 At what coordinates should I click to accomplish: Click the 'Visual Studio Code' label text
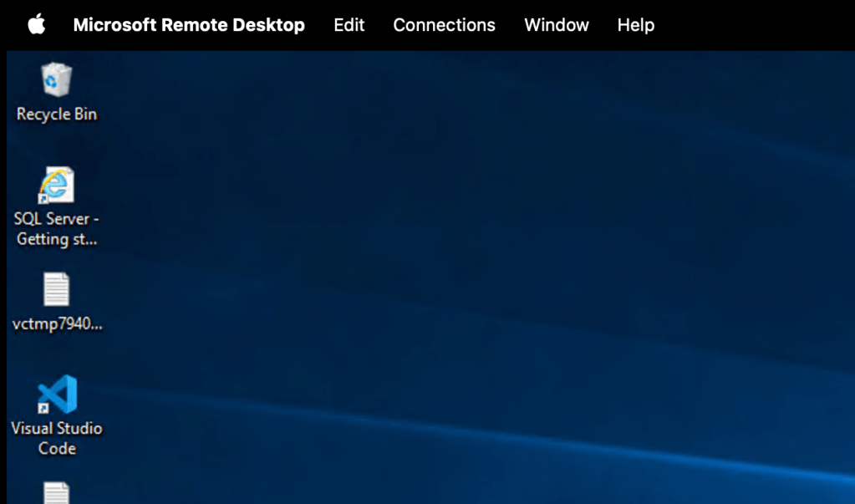coord(57,438)
